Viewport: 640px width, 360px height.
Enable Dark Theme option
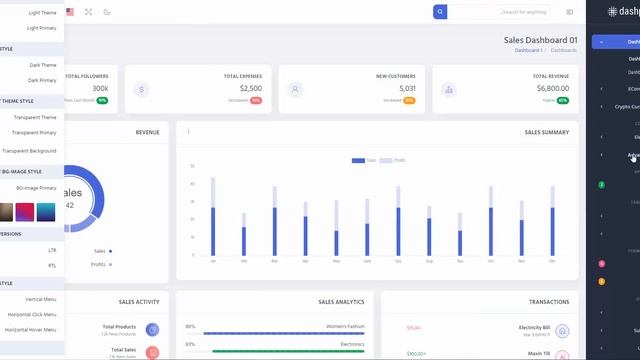43,65
